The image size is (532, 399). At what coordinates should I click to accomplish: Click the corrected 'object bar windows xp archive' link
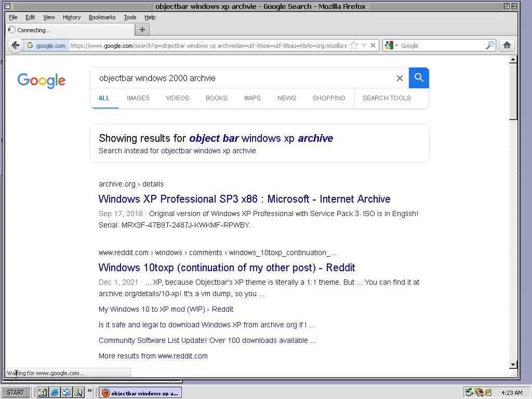click(x=261, y=138)
